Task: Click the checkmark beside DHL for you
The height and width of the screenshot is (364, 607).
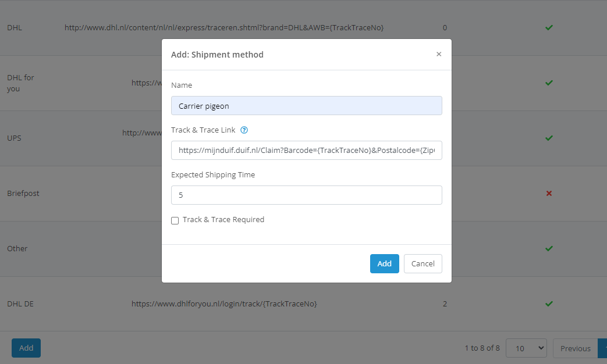Action: (549, 83)
